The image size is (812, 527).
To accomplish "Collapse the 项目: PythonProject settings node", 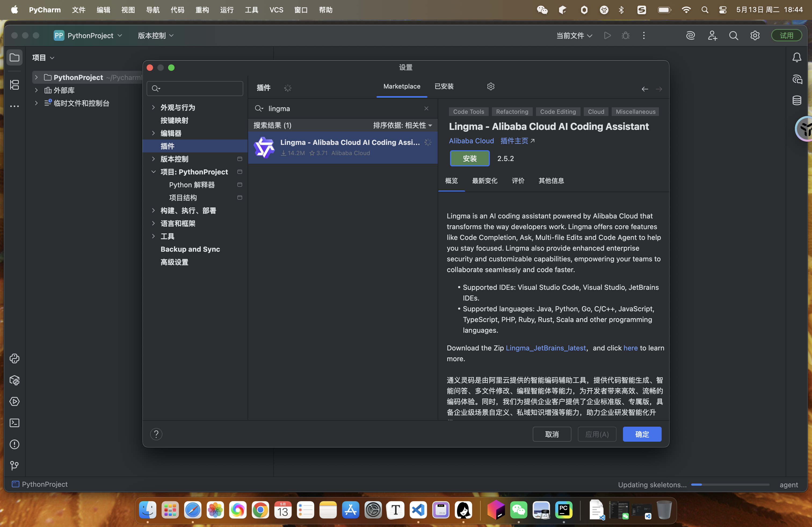I will tap(154, 172).
